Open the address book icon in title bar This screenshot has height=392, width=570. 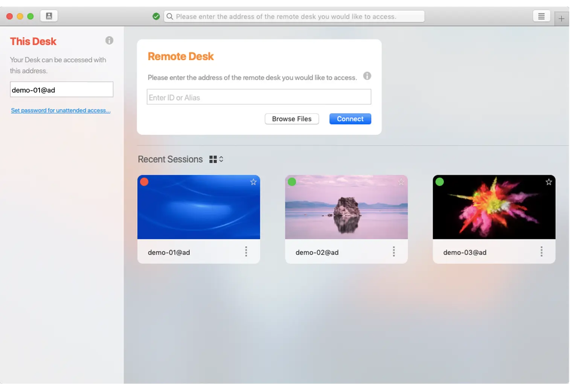(49, 16)
